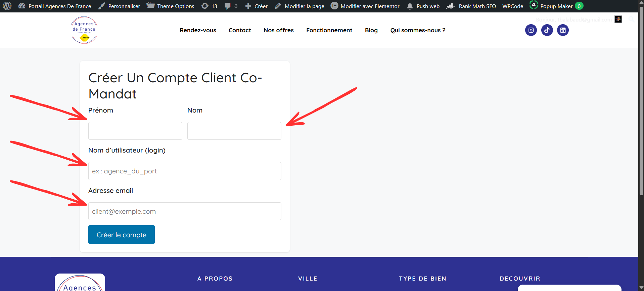Open the Instagram social icon
Viewport: 644px width, 291px height.
click(531, 30)
